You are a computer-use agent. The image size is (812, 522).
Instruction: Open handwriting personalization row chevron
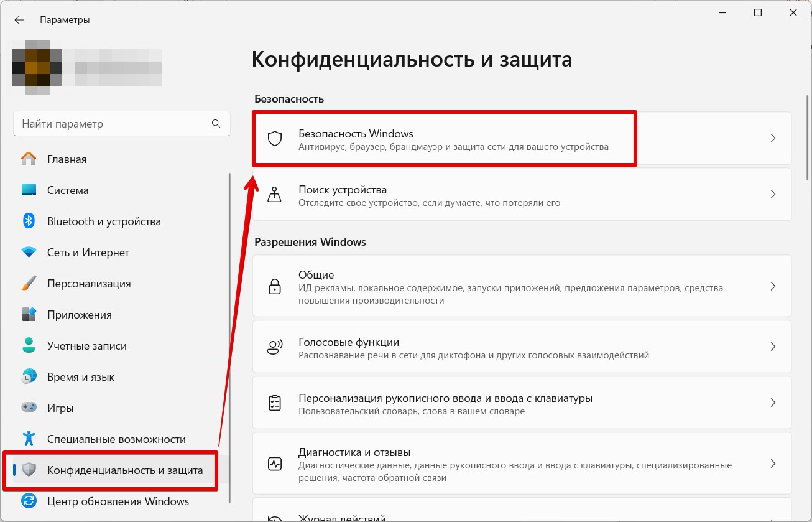point(773,403)
